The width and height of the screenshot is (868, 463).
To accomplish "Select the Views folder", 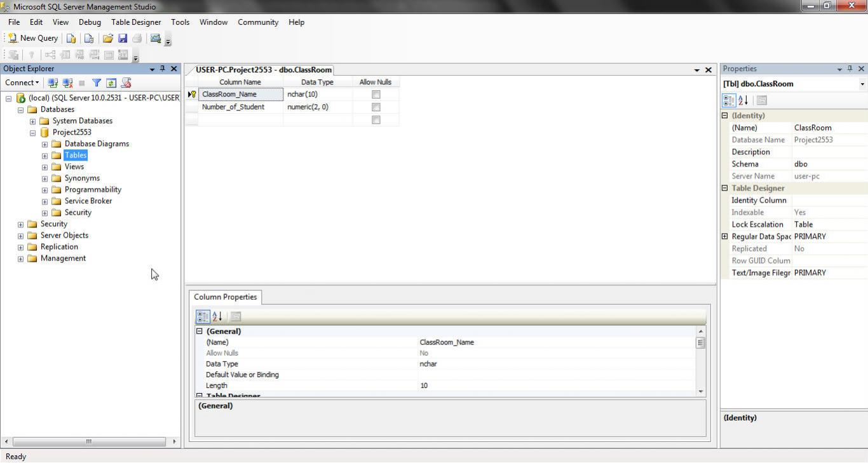I will 74,166.
